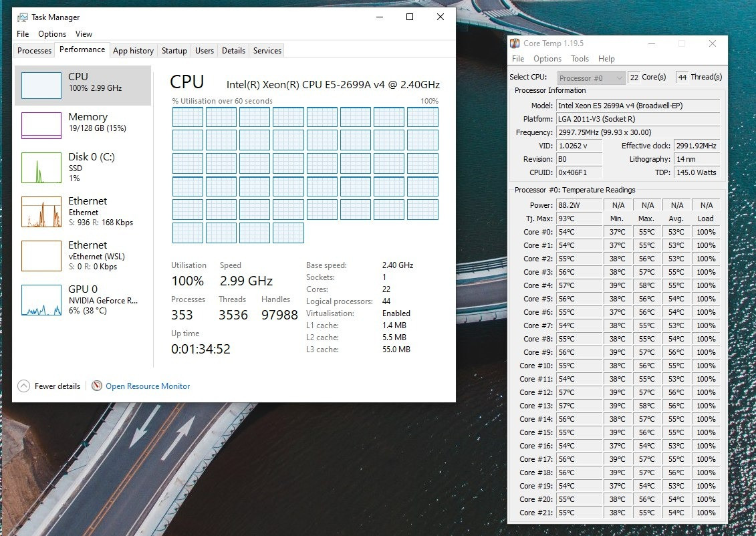Open the Select CPU Processor #0 dropdown
This screenshot has width=756, height=536.
coord(591,78)
